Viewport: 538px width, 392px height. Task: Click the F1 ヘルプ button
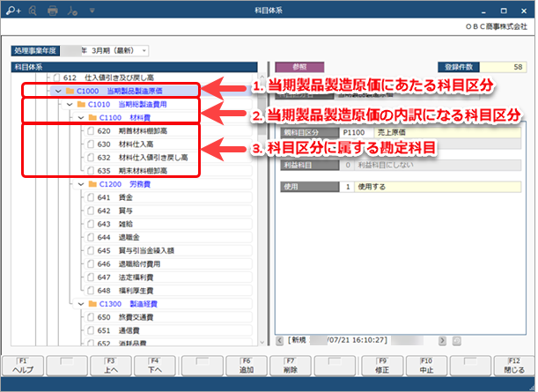tap(23, 366)
